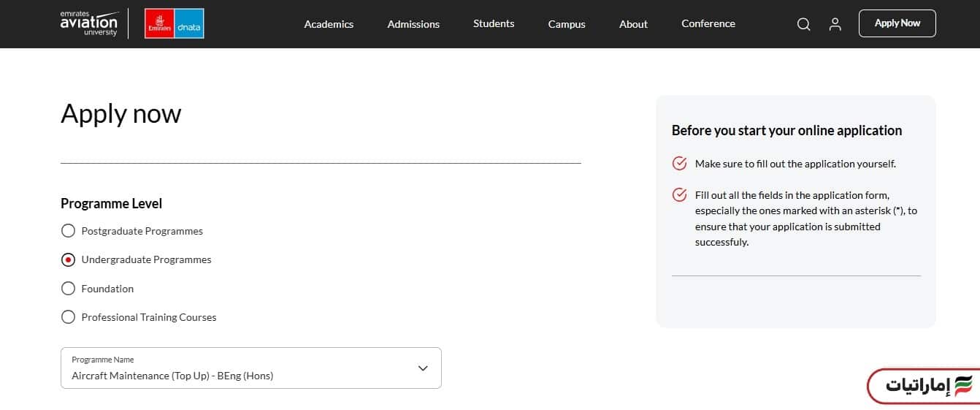Click the second red checkmark icon
This screenshot has width=980, height=410.
tap(679, 195)
